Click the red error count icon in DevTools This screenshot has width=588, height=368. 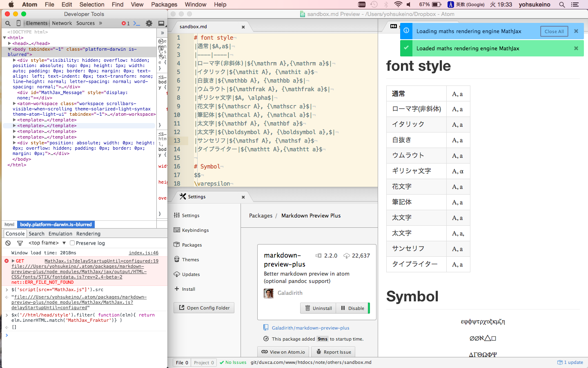[124, 23]
